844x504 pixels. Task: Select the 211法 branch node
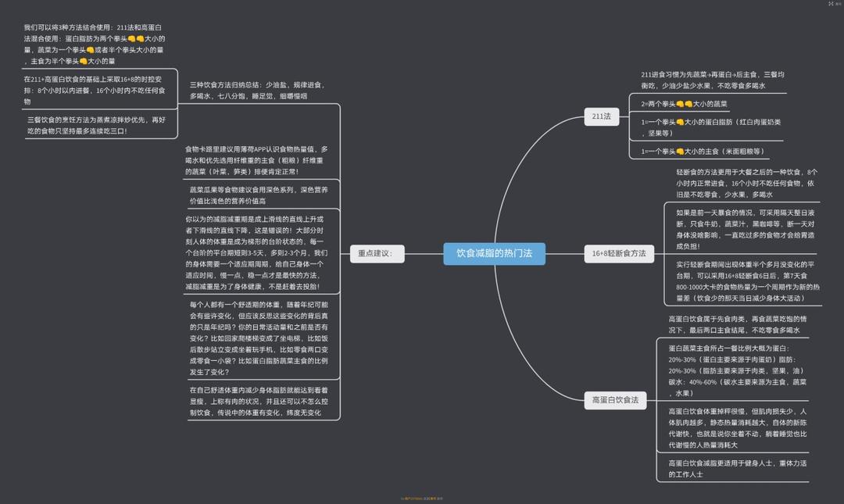601,116
